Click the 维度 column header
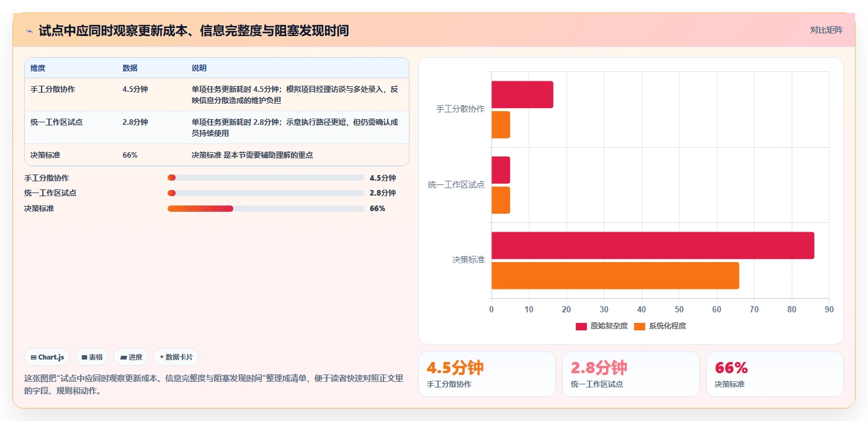 [x=38, y=68]
